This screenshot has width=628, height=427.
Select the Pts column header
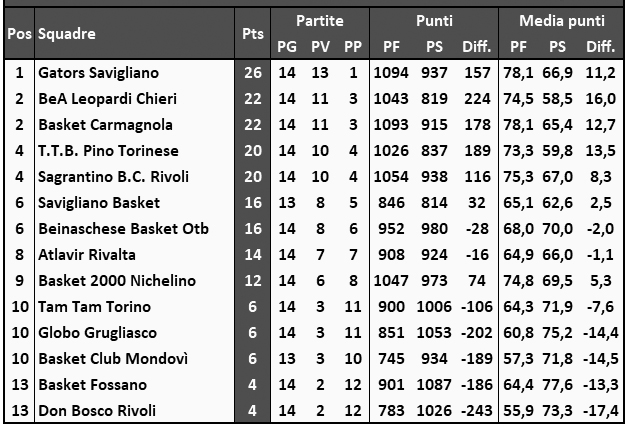(252, 33)
